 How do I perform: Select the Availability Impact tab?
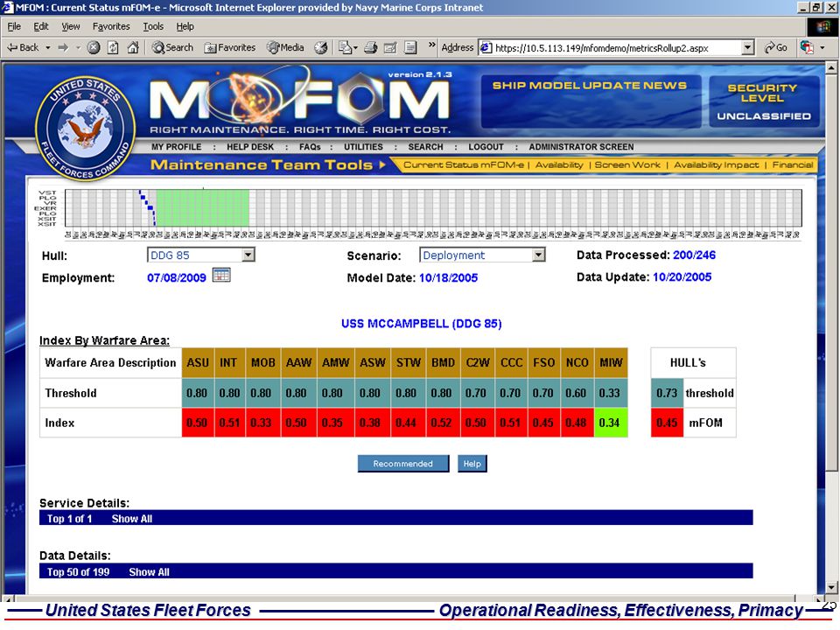717,165
